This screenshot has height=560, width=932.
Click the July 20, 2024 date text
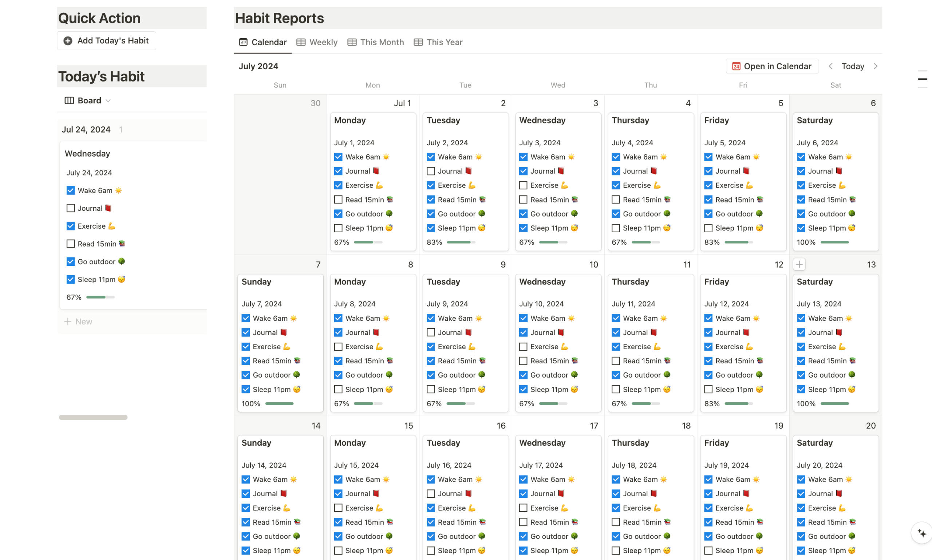819,465
